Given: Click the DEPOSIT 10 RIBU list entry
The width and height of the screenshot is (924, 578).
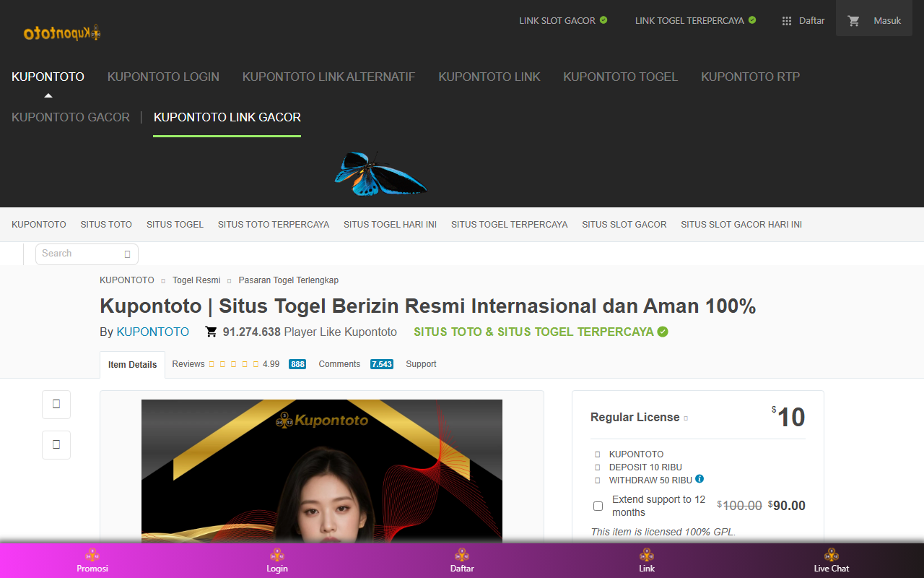Looking at the screenshot, I should tap(645, 467).
